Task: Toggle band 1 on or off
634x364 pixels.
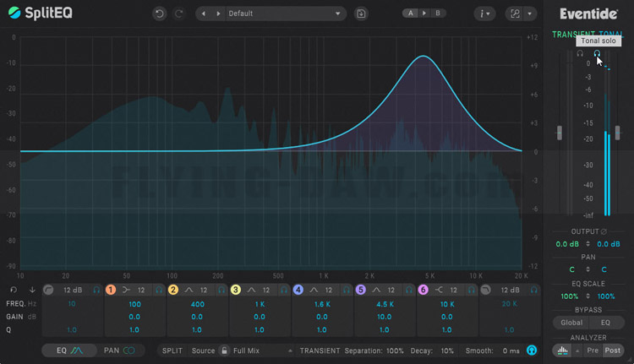Action: coord(111,290)
